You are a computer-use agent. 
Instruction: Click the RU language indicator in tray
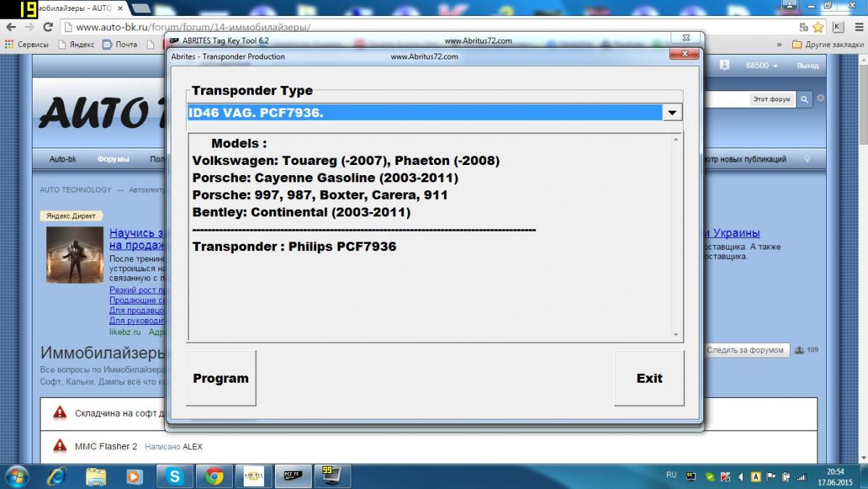[x=671, y=475]
